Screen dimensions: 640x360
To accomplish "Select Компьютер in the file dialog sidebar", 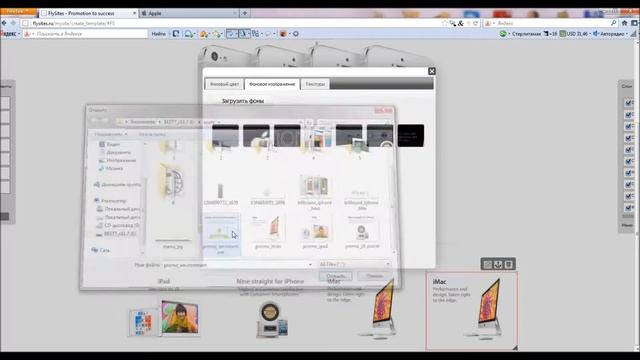I will [110, 201].
